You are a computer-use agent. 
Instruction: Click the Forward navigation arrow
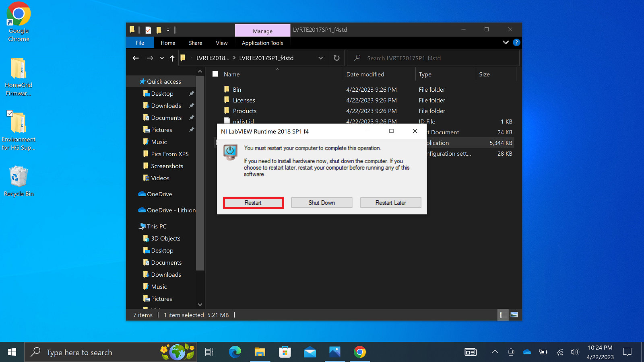150,58
